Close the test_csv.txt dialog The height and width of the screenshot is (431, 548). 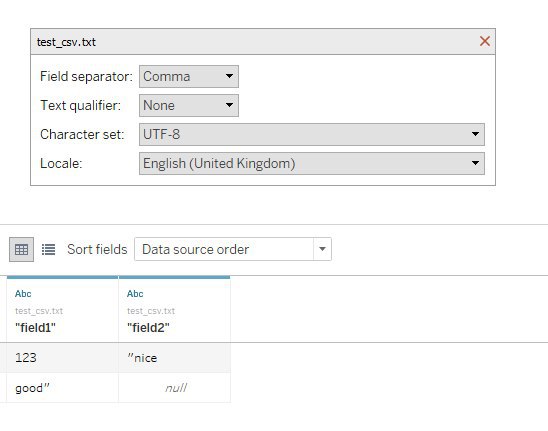click(484, 41)
